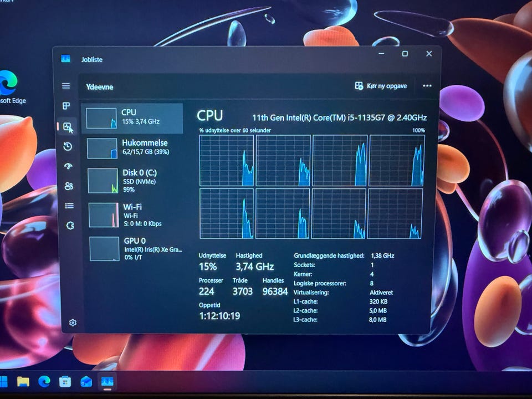The image size is (532, 399).
Task: Select the Hukommelse performance entry
Action: [133, 148]
